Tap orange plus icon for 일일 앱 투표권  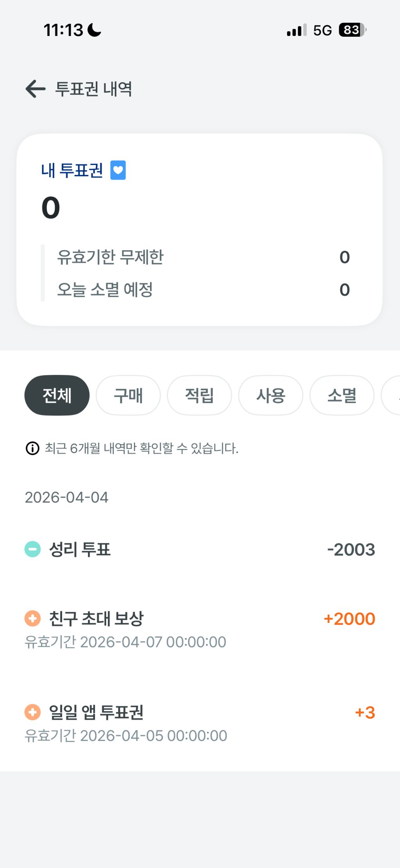[32, 712]
